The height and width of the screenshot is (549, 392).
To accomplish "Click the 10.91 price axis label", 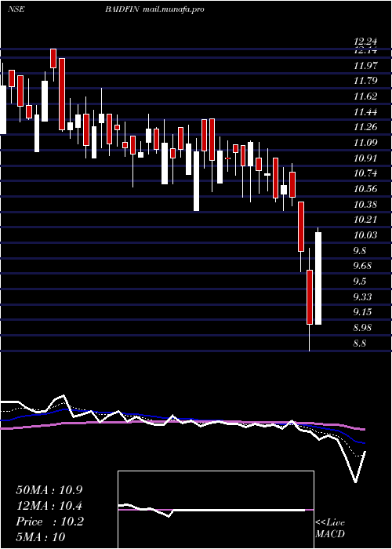I will 365,158.
